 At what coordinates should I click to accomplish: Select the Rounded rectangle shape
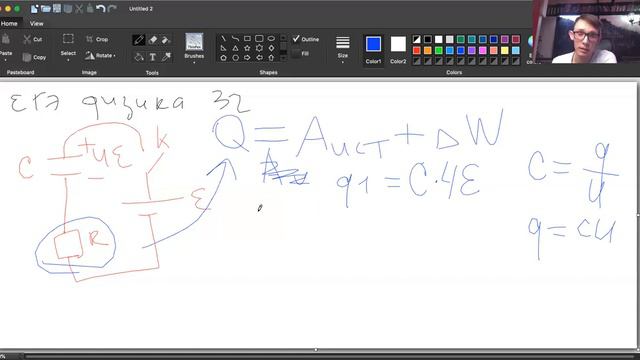259,38
